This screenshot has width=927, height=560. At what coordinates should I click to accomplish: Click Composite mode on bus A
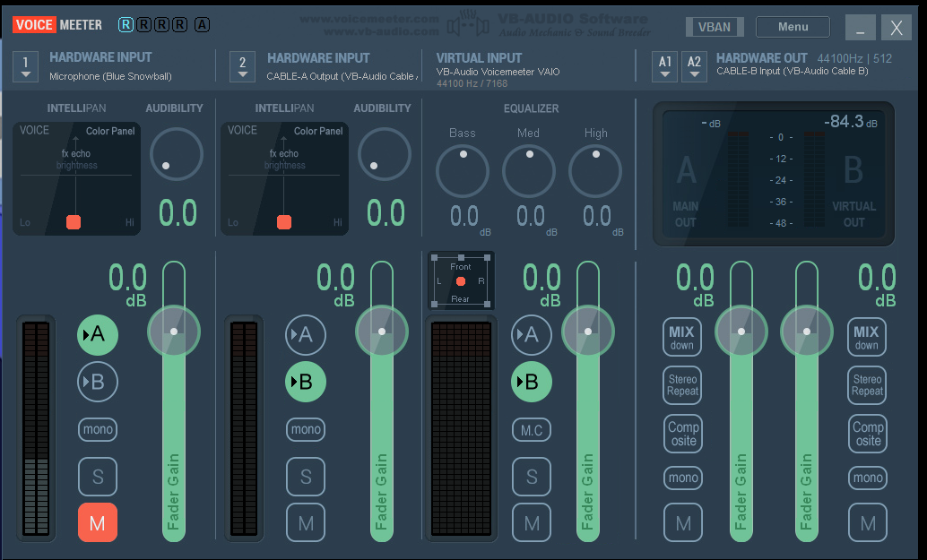pyautogui.click(x=683, y=434)
